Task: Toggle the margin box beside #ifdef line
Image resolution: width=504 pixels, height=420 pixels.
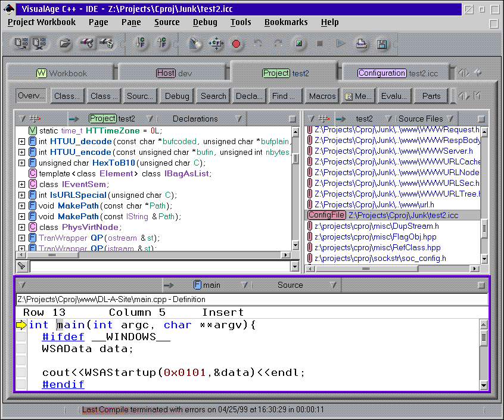Action: (x=21, y=337)
